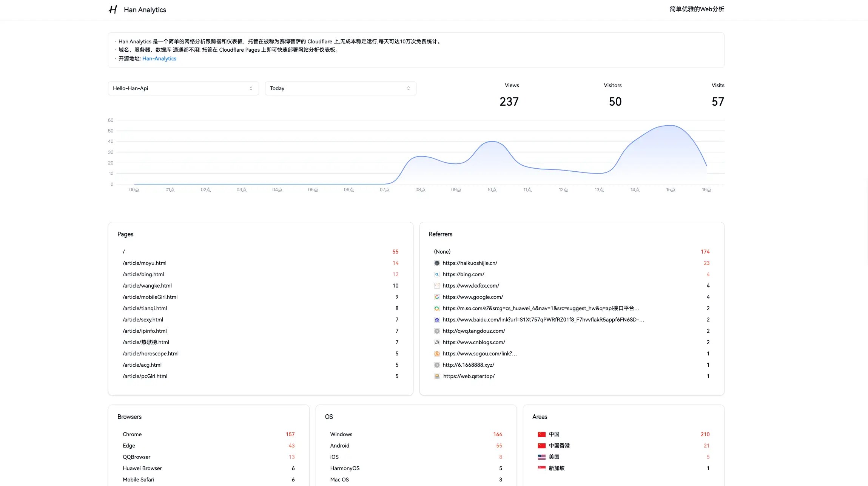Screen dimensions: 868x486
Task: Open the Han-Analytics open source link
Action: 159,58
